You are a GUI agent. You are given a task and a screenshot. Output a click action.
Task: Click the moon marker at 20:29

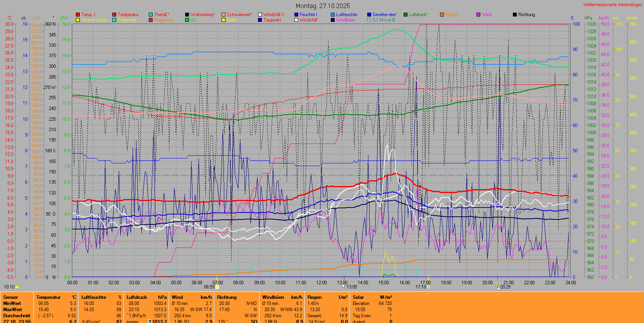[x=498, y=287]
